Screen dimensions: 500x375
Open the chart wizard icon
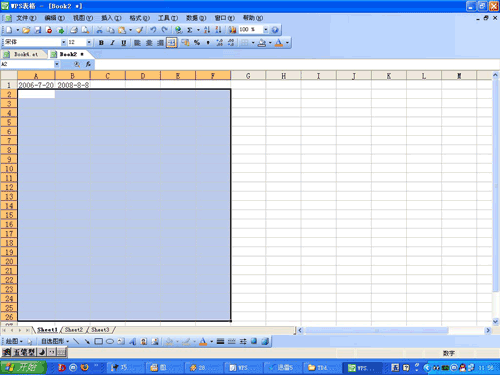pos(232,30)
